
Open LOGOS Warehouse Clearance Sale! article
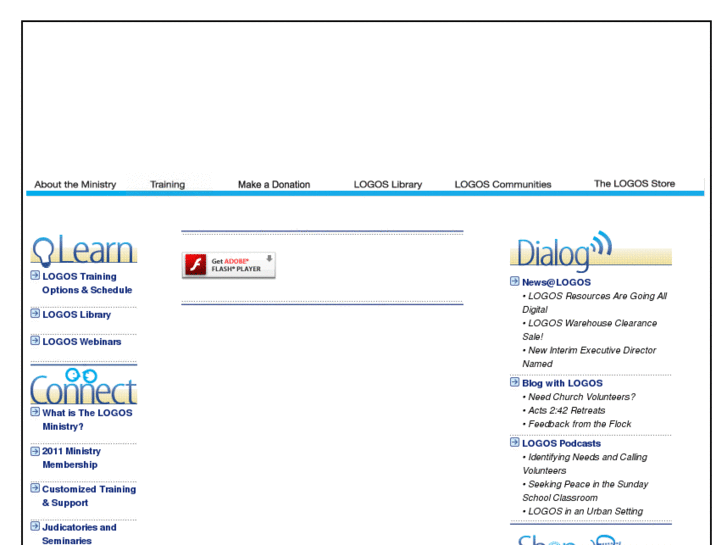[x=589, y=330]
